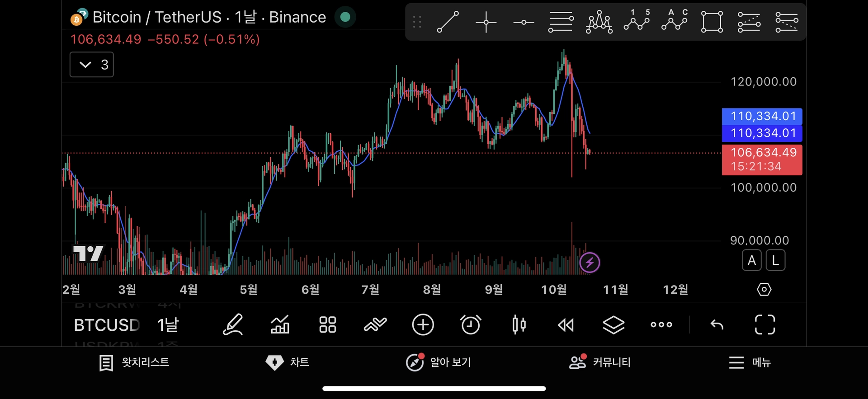Image resolution: width=868 pixels, height=399 pixels.
Task: Open the 메뉴 button
Action: (750, 362)
